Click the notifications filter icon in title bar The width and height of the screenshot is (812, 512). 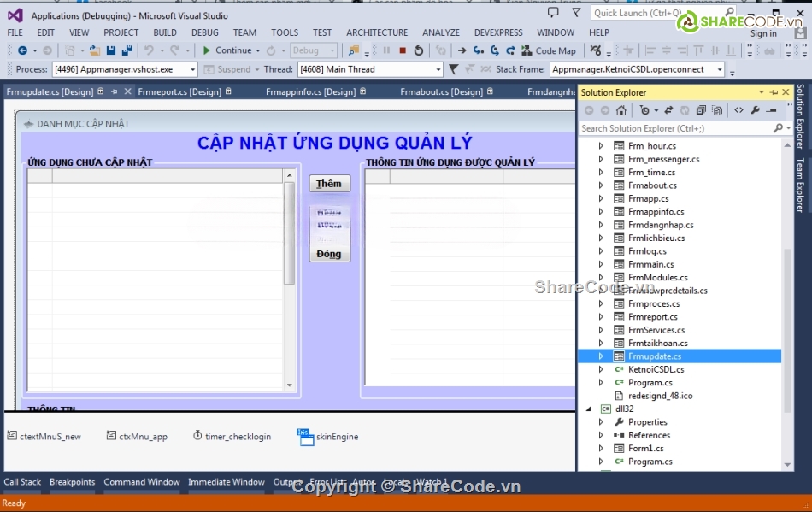576,13
